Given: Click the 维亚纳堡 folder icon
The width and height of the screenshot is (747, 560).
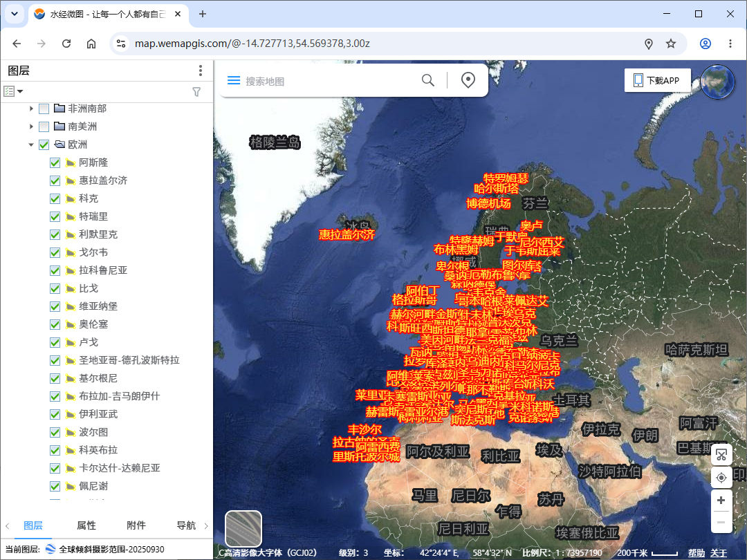Looking at the screenshot, I should [71, 307].
